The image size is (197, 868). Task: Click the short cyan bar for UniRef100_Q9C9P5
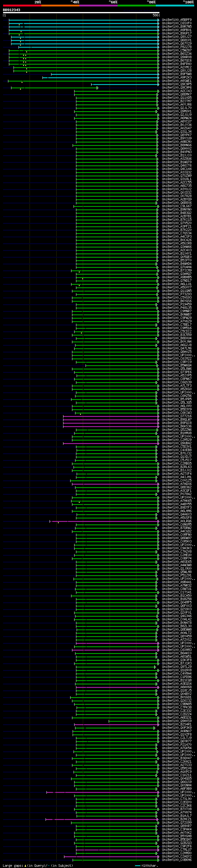(125, 84)
